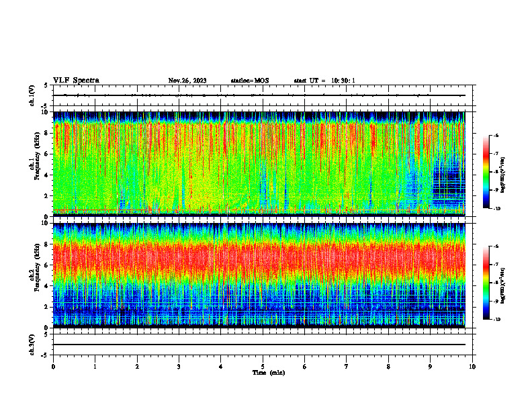Click the time-axis tick label "6"
The width and height of the screenshot is (532, 411).
coord(305,367)
